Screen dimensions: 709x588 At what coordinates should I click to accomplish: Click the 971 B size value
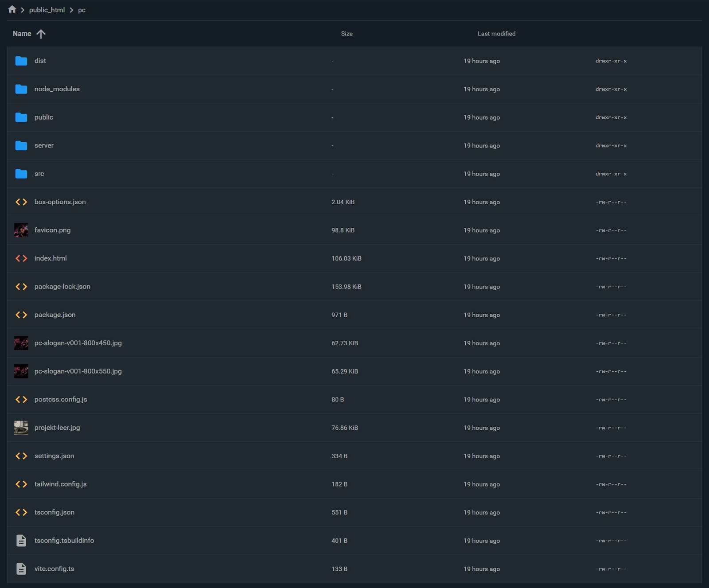point(339,315)
